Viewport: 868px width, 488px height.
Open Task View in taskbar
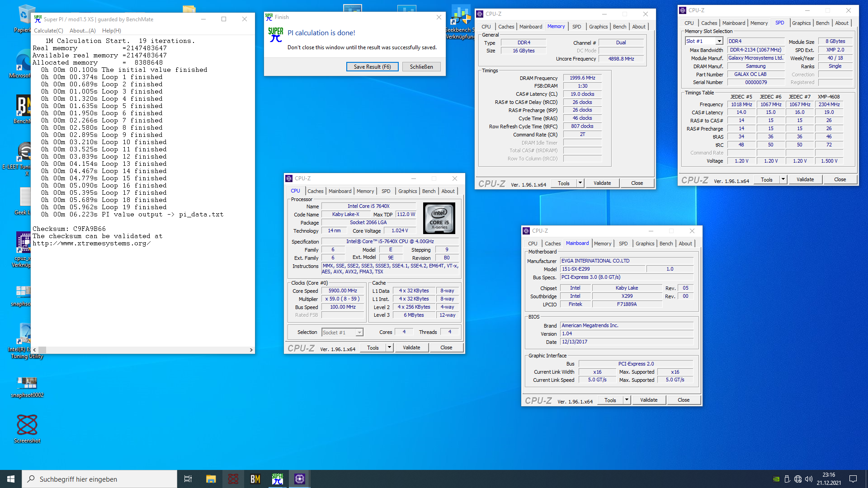coord(188,479)
